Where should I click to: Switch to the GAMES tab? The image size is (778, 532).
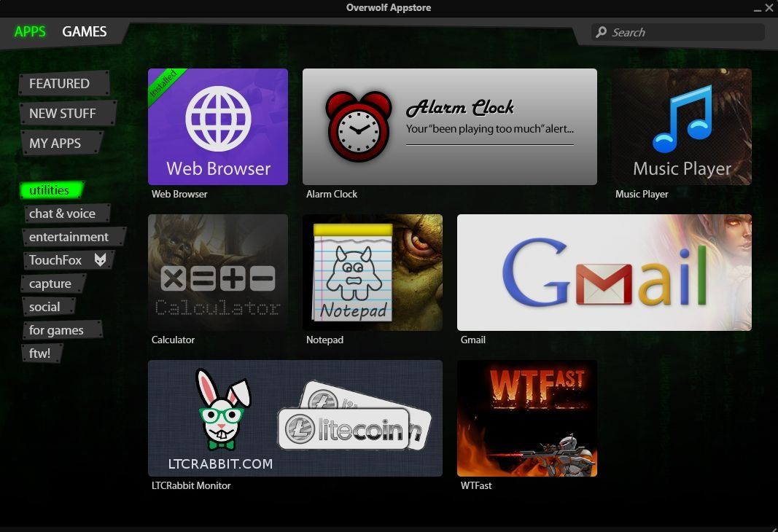[x=84, y=31]
